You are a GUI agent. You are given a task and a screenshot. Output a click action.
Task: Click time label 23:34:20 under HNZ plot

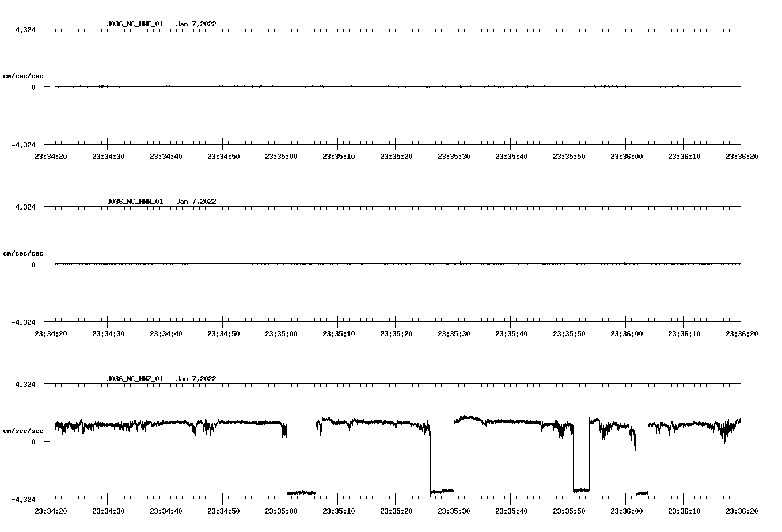(x=50, y=511)
